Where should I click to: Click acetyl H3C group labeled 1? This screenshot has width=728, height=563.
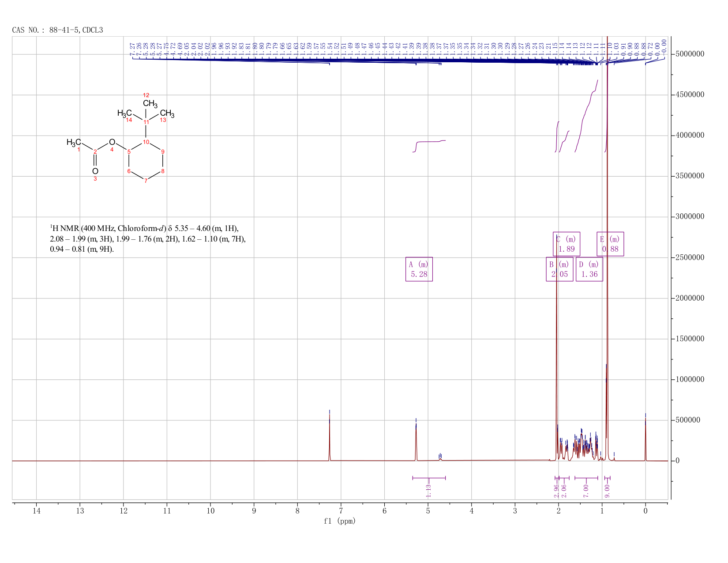click(74, 142)
